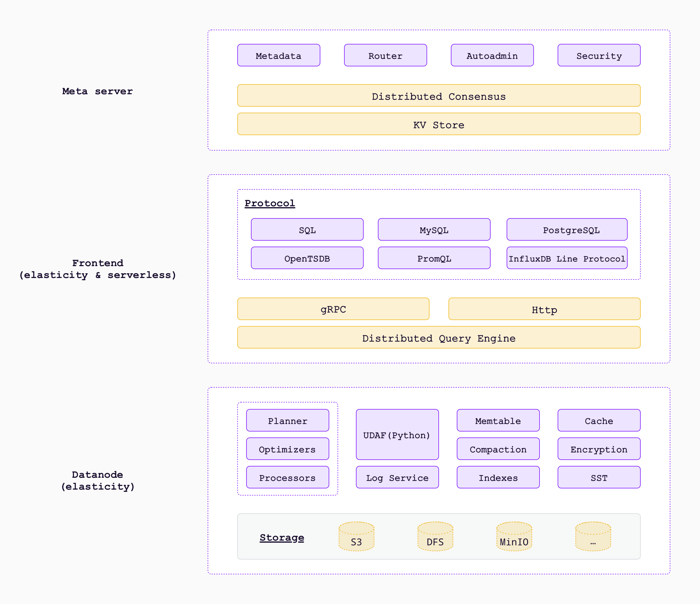Select the InfluxDB Line Protocol box
This screenshot has width=700, height=604.
pyautogui.click(x=567, y=258)
